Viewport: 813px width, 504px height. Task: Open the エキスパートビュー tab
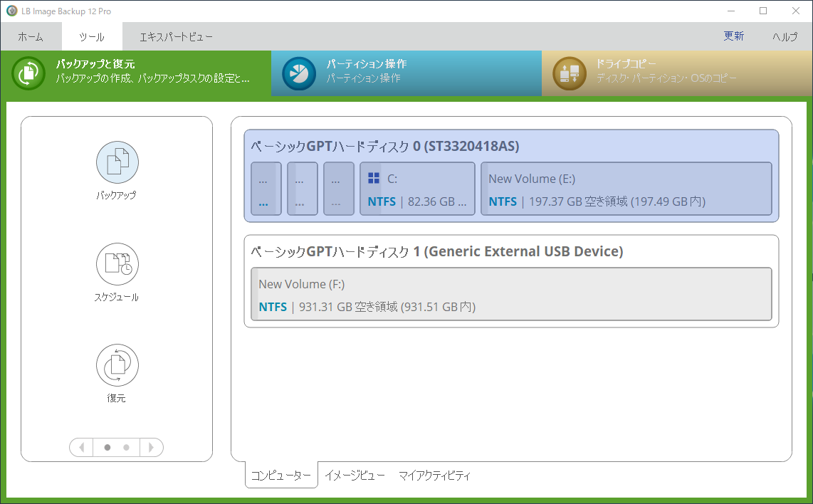176,36
